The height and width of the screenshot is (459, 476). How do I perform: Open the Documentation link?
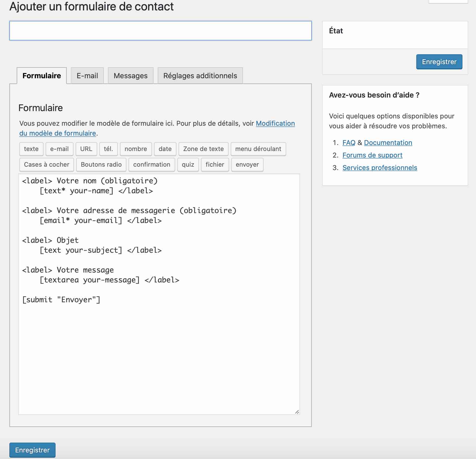[388, 142]
